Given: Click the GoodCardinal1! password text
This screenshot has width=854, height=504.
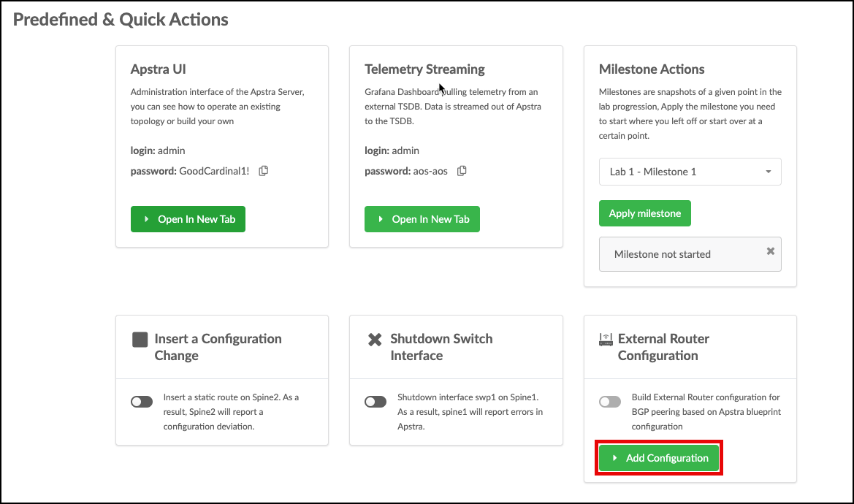Looking at the screenshot, I should pyautogui.click(x=214, y=171).
